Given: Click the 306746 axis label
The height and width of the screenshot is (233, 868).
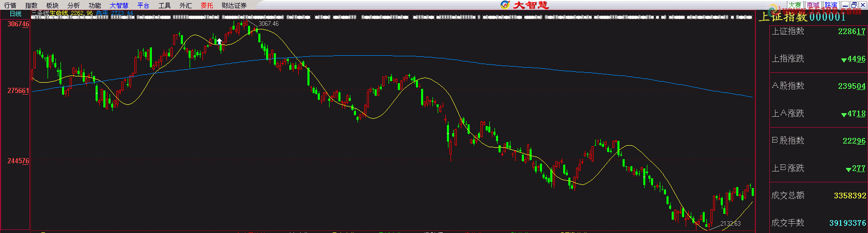Looking at the screenshot, I should click(18, 24).
